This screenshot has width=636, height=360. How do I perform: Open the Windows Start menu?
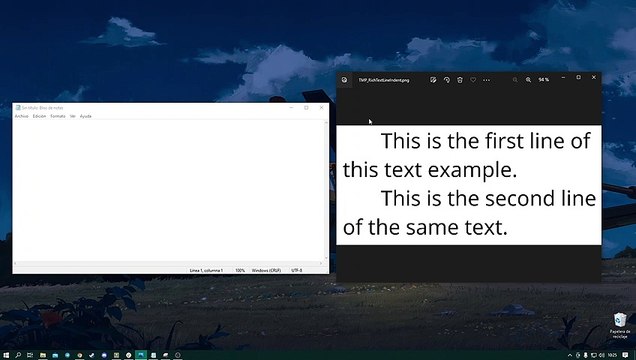pos(6,355)
